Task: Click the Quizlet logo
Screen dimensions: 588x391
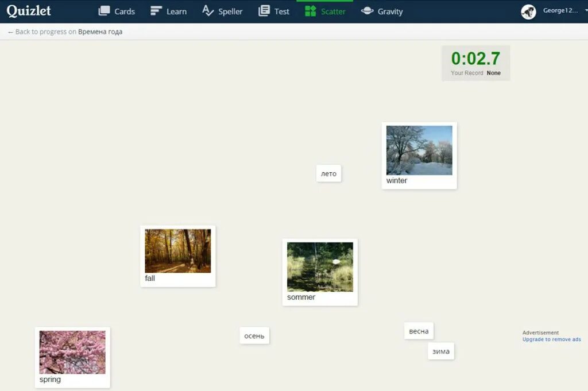Action: tap(28, 10)
